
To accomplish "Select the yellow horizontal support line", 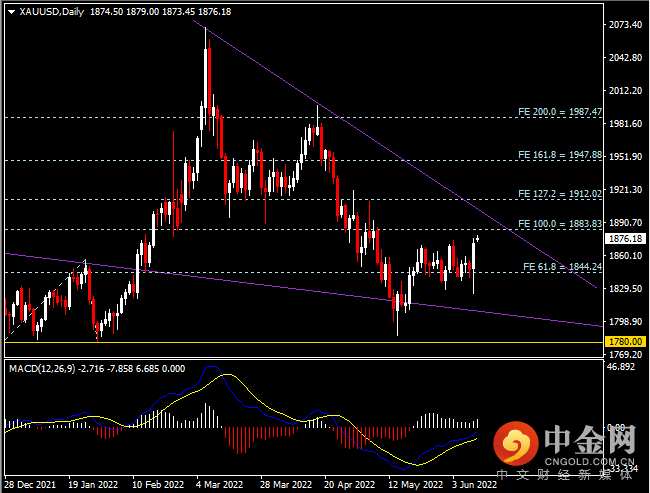I will pyautogui.click(x=303, y=342).
